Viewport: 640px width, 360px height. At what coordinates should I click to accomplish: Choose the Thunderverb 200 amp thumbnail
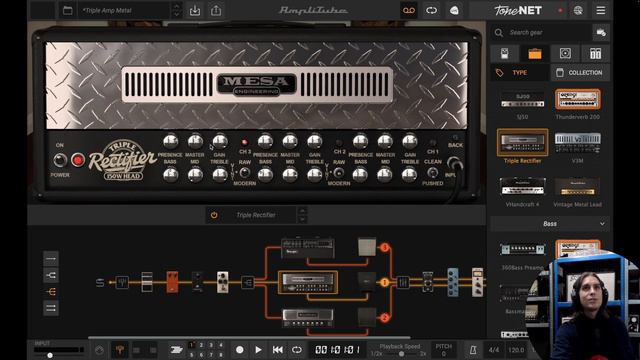(577, 100)
